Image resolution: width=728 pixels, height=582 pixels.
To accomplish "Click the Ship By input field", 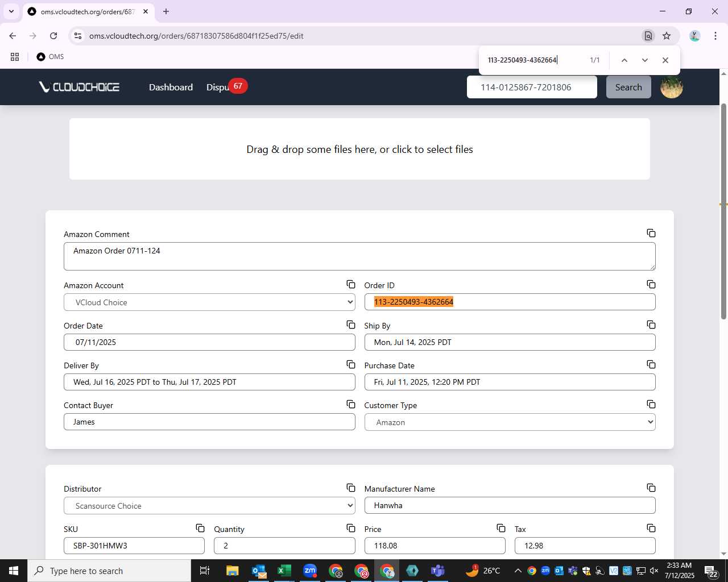I will coord(510,342).
